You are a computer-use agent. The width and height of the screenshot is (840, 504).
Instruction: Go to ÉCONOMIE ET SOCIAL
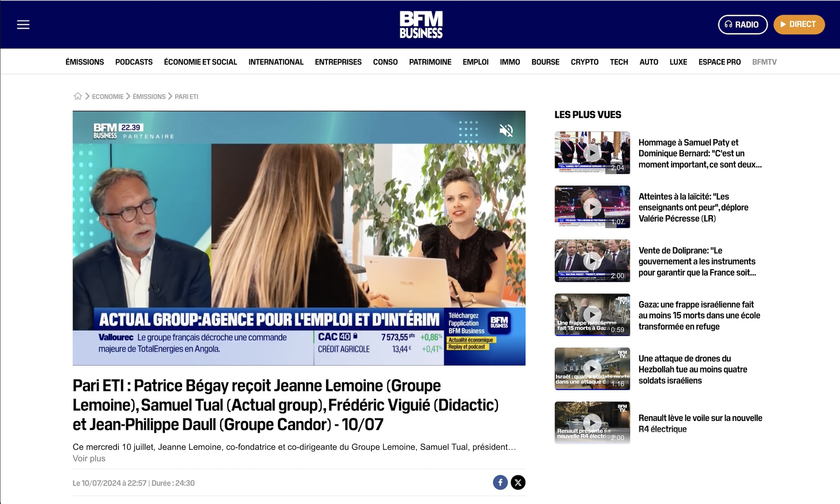200,62
